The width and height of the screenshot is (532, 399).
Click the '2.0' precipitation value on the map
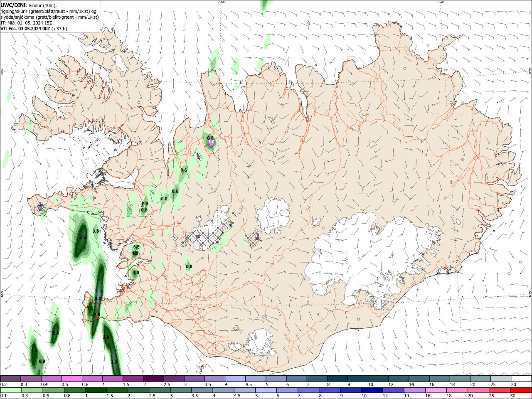[106, 337]
